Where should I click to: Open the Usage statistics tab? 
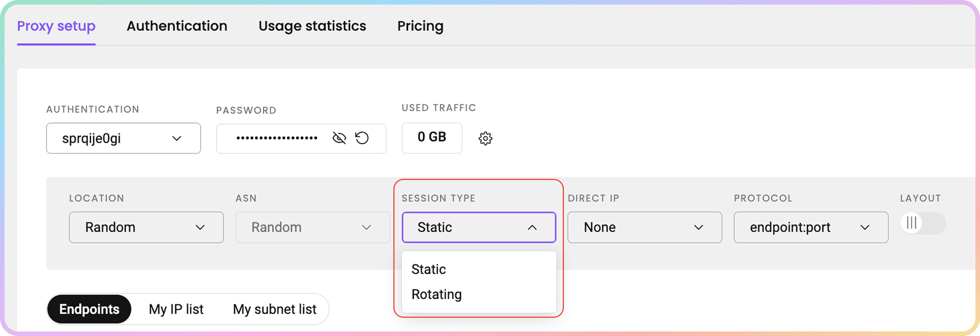pos(312,26)
